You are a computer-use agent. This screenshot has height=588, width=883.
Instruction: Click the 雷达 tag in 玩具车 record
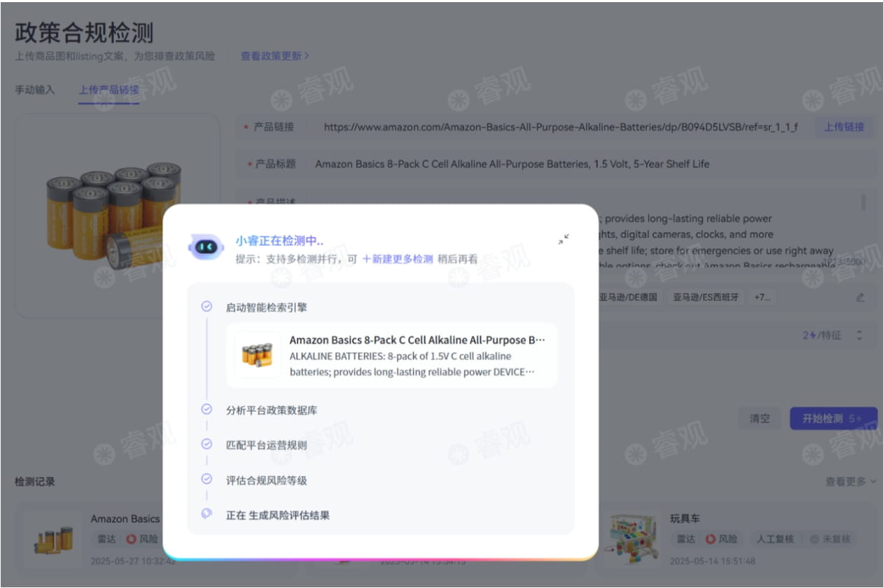pos(686,539)
